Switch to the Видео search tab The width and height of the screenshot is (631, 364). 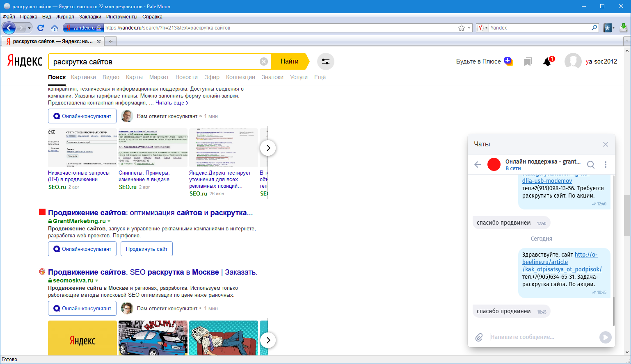pos(111,77)
